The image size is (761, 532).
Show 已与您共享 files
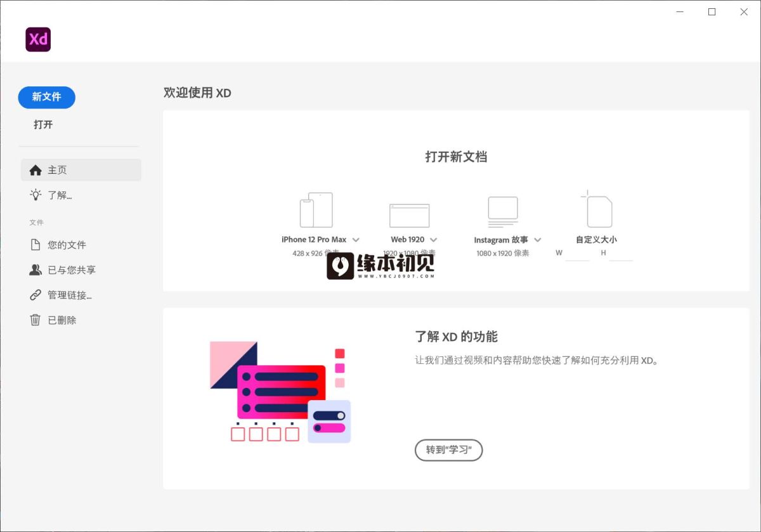[x=81, y=269]
